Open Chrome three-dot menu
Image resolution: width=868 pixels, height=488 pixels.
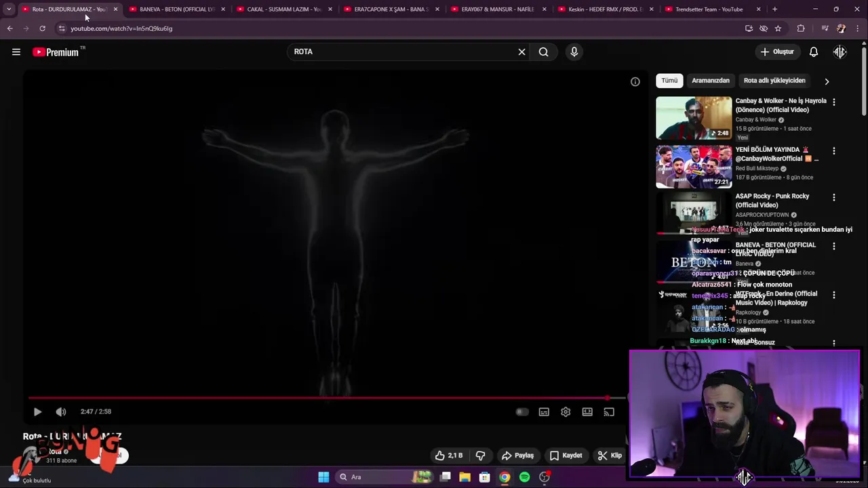(858, 28)
